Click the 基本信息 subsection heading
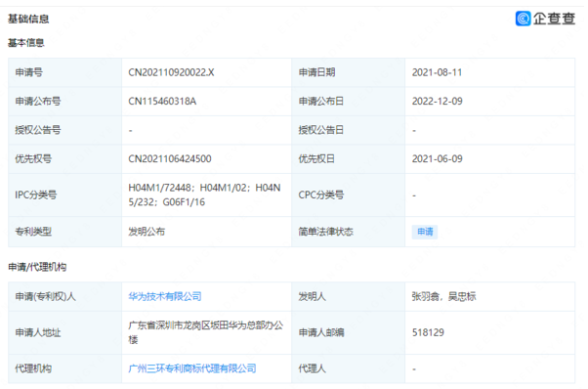 click(x=25, y=43)
